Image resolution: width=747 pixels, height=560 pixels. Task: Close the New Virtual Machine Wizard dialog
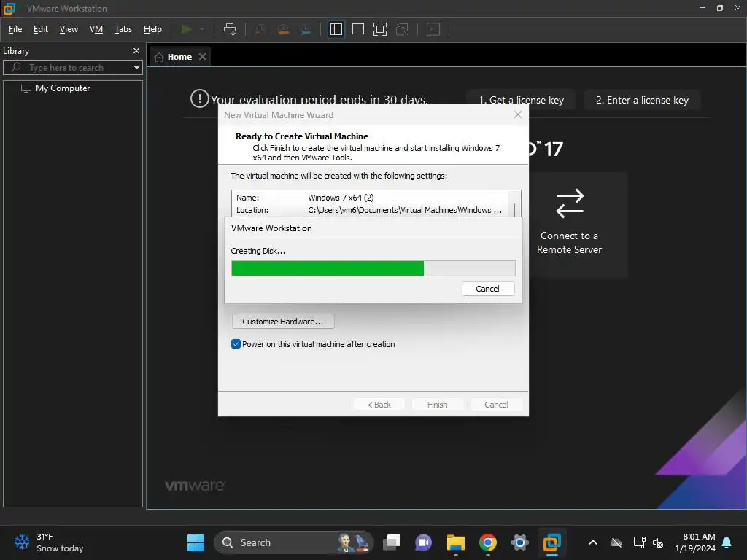click(x=518, y=114)
